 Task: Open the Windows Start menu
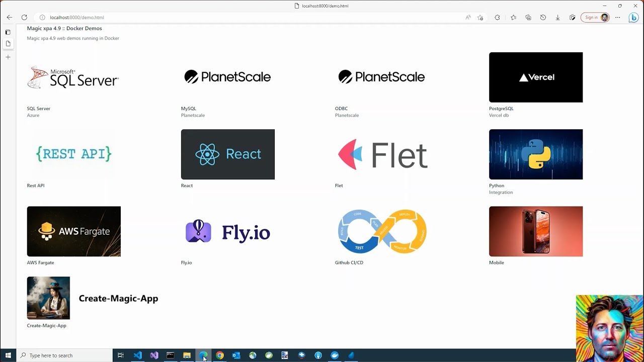point(8,355)
